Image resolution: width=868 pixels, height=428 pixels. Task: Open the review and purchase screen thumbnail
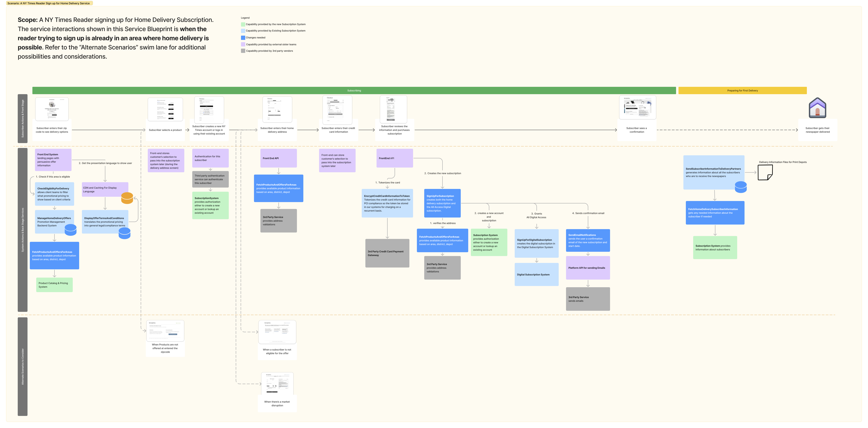coord(393,109)
